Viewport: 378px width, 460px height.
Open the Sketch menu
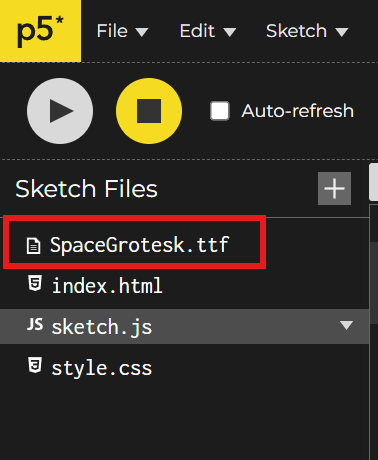[x=307, y=31]
